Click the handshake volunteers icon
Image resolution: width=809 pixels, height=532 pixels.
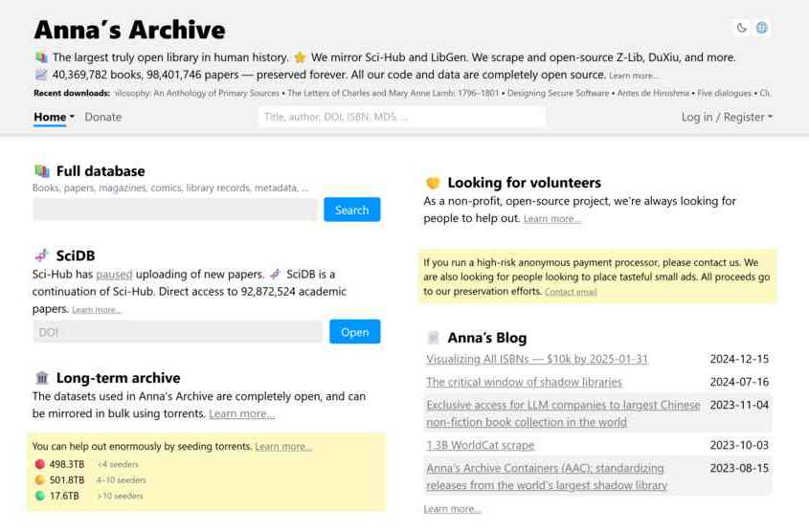[433, 183]
